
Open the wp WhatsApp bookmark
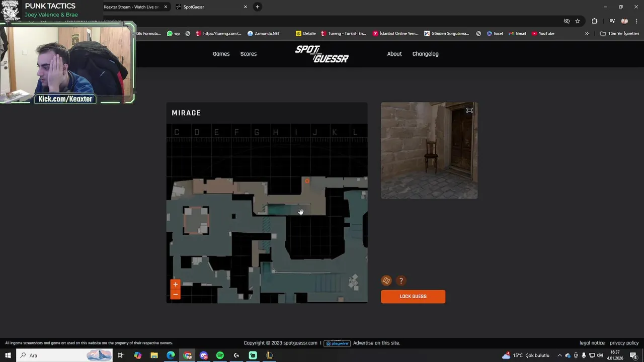(174, 34)
